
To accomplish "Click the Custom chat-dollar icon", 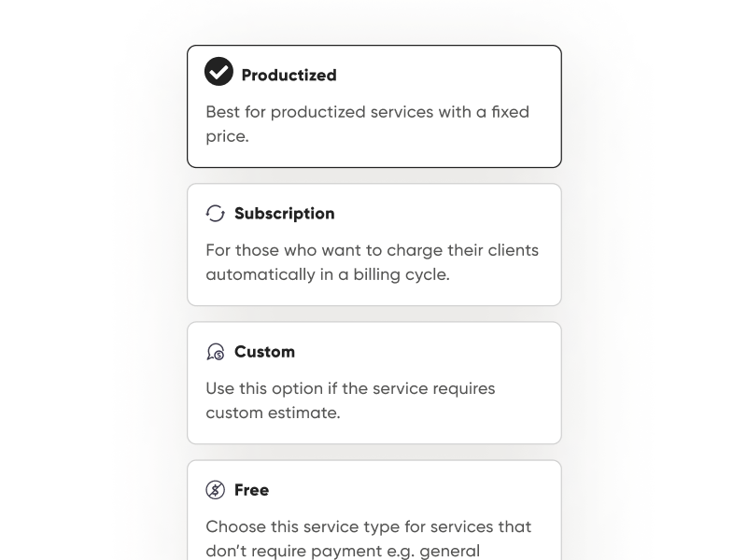I will pyautogui.click(x=216, y=352).
